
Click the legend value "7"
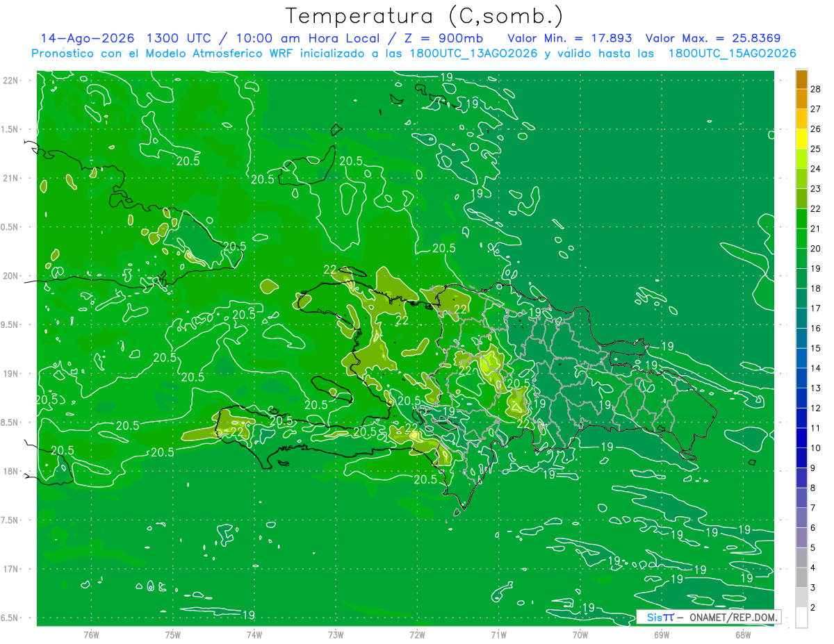pyautogui.click(x=813, y=507)
